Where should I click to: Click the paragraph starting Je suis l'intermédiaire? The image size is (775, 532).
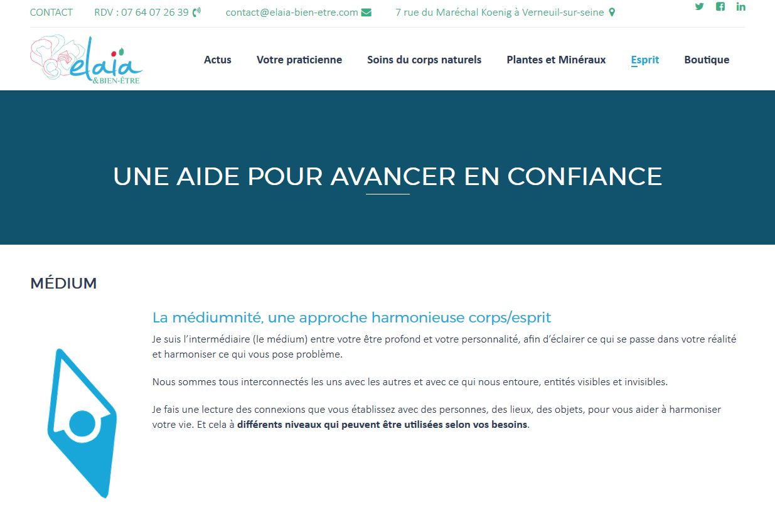click(444, 346)
